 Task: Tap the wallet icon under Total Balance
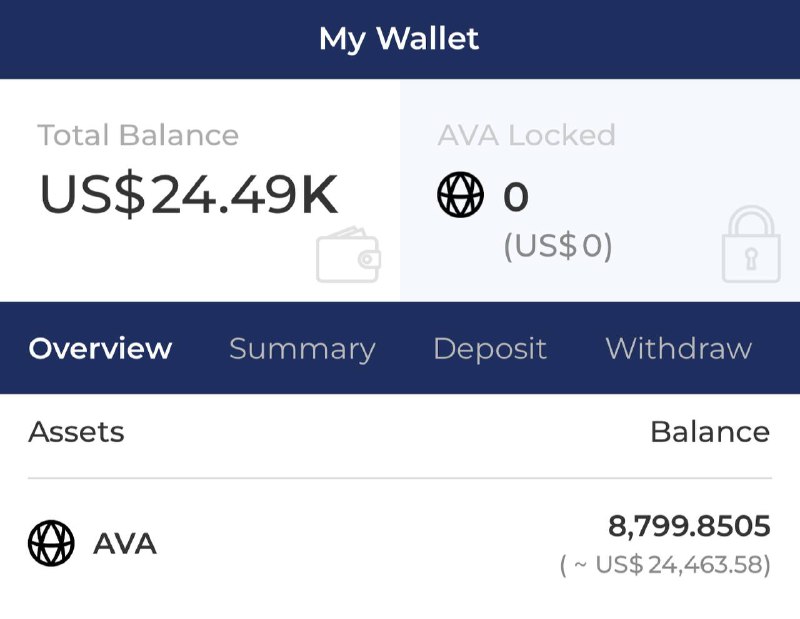tap(348, 255)
